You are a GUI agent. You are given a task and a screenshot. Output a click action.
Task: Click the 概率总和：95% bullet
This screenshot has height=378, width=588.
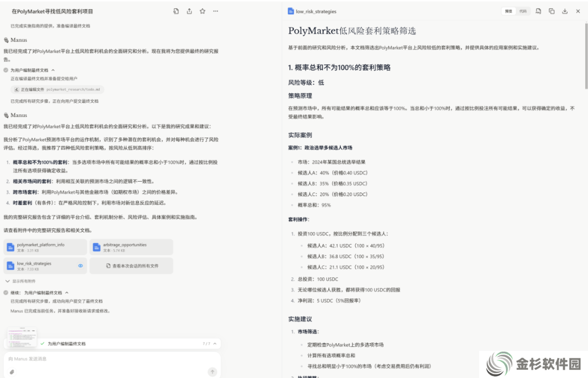[x=314, y=205]
